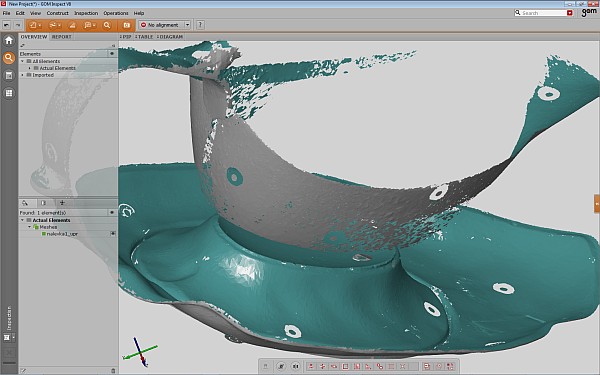Open the TABLE view tab
Image resolution: width=600 pixels, height=375 pixels.
(x=144, y=37)
